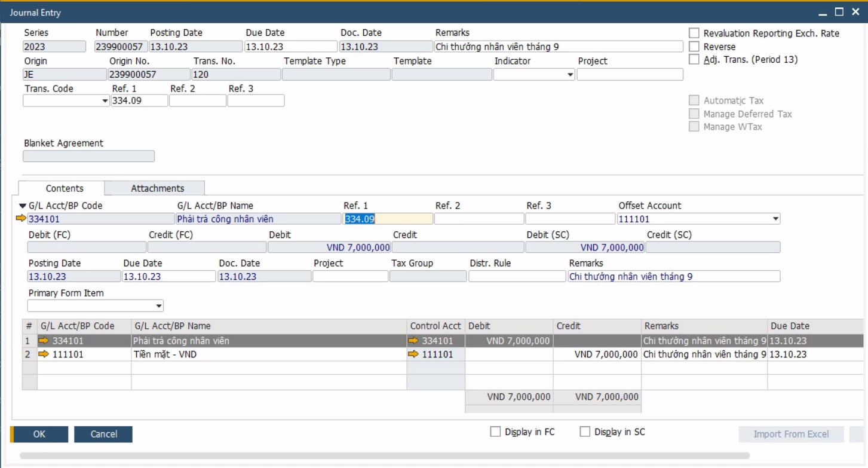Click Import From Excel button
868x468 pixels.
(791, 434)
